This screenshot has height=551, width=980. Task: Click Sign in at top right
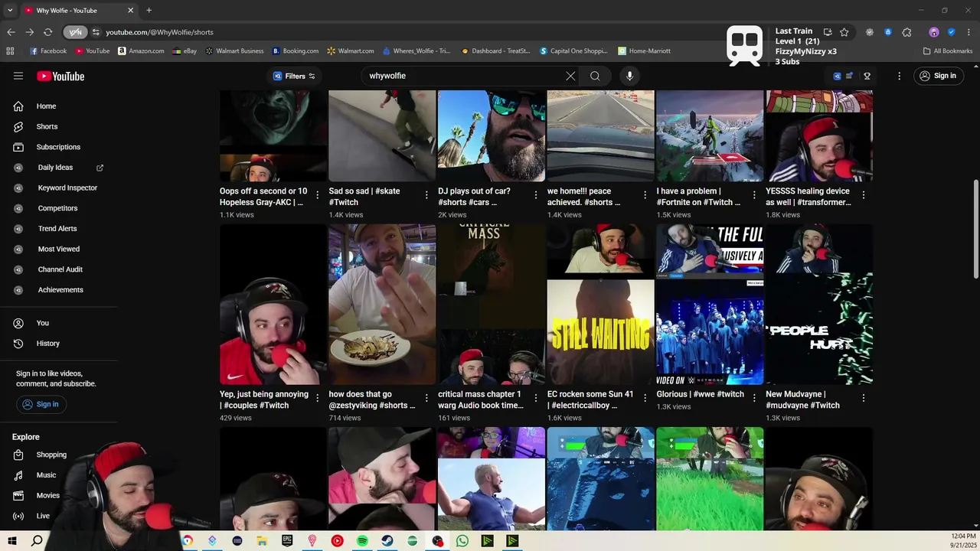(x=938, y=76)
